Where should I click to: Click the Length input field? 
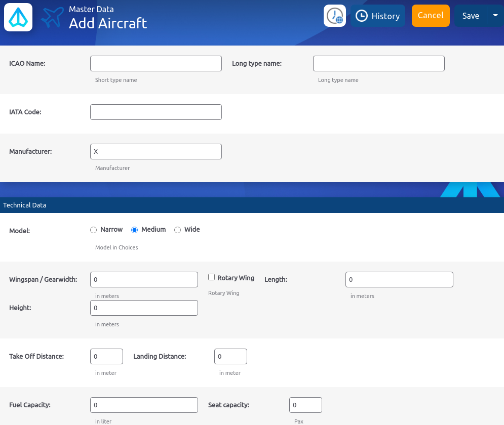tap(399, 279)
